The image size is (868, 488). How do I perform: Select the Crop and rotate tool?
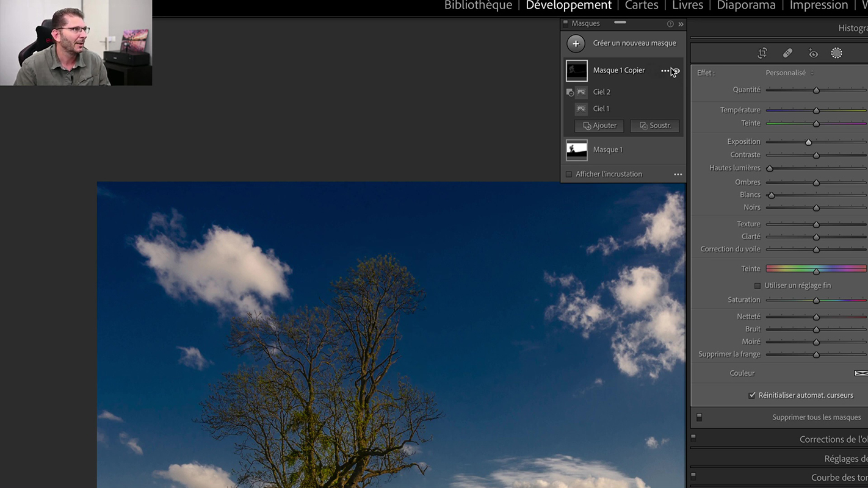762,53
